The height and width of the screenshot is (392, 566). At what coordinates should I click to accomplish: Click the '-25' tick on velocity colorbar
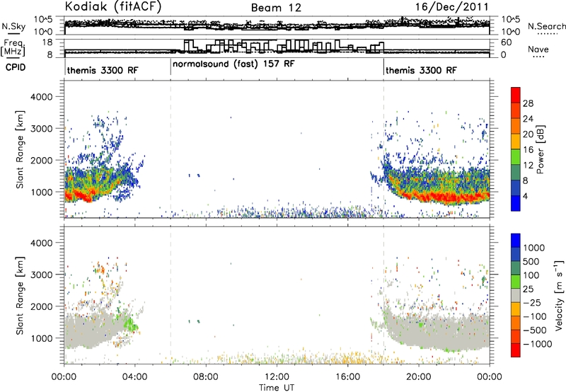coord(532,303)
